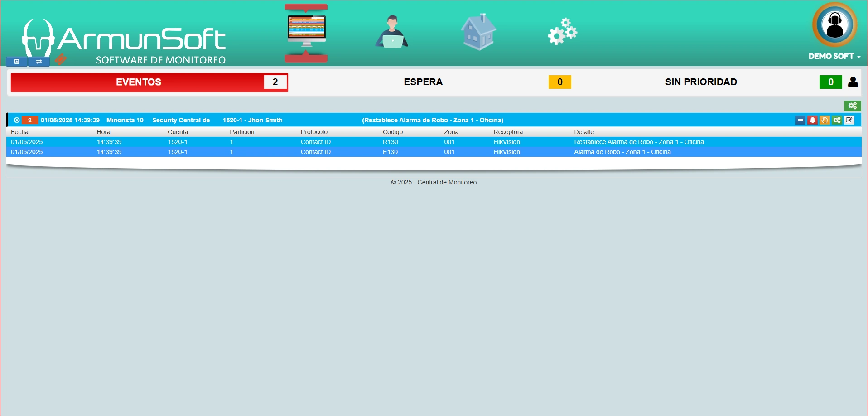Click the red bell alarm icon
The image size is (868, 416).
coord(812,120)
